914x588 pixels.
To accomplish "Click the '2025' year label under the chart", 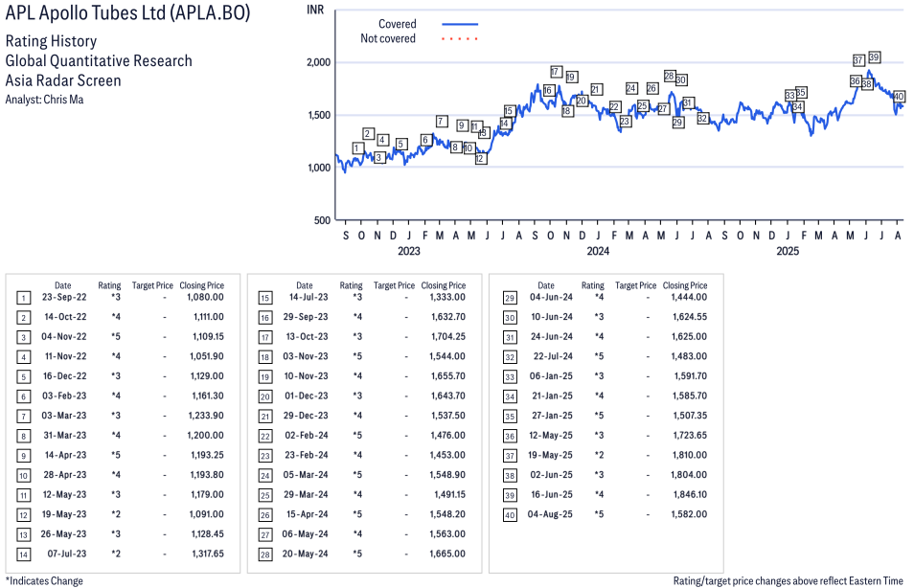I will 788,251.
